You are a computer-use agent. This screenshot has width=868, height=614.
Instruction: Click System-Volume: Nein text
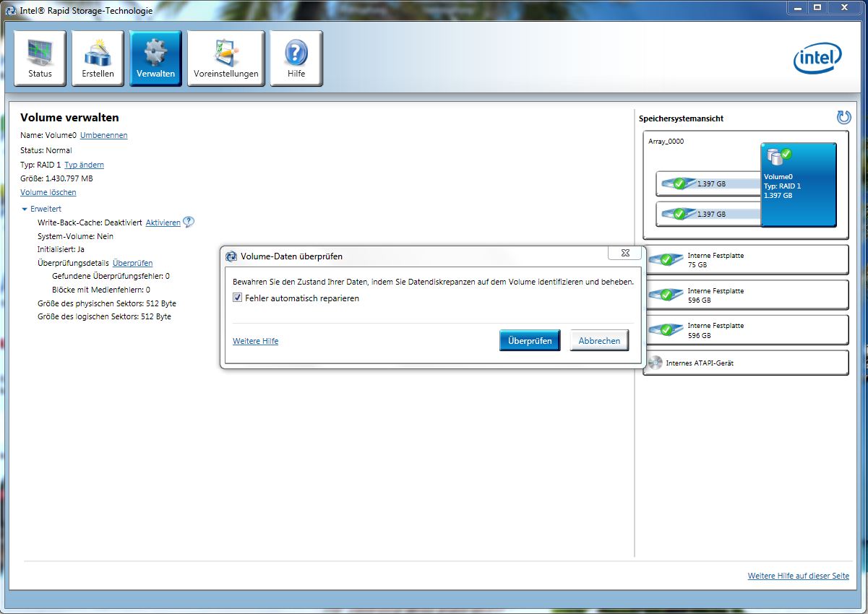click(75, 236)
